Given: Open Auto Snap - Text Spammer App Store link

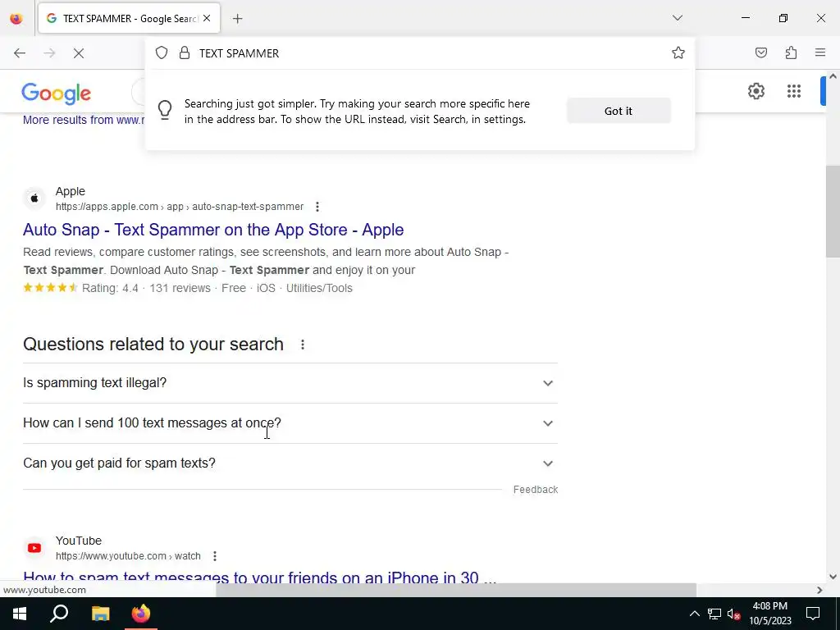Looking at the screenshot, I should (x=213, y=230).
